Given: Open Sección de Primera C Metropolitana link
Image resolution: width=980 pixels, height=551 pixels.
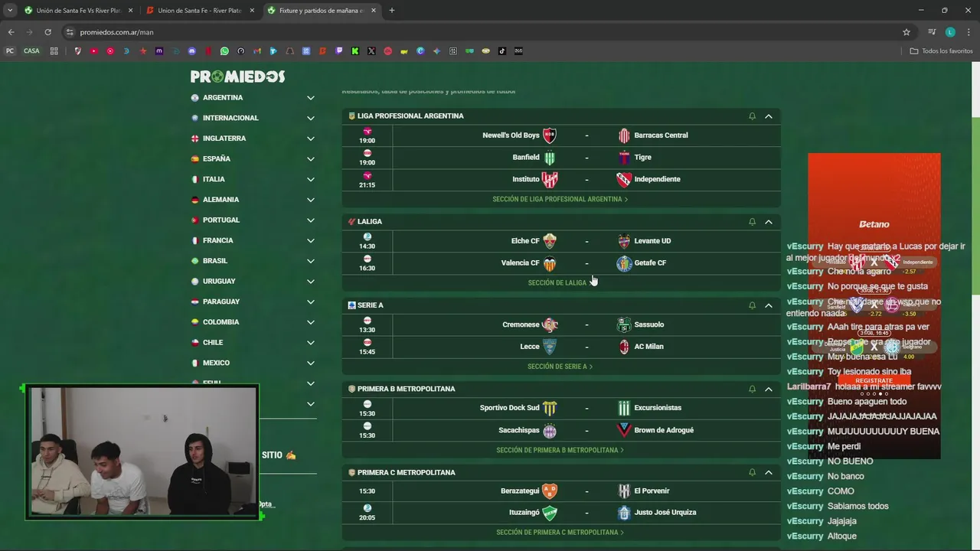Looking at the screenshot, I should pyautogui.click(x=560, y=533).
